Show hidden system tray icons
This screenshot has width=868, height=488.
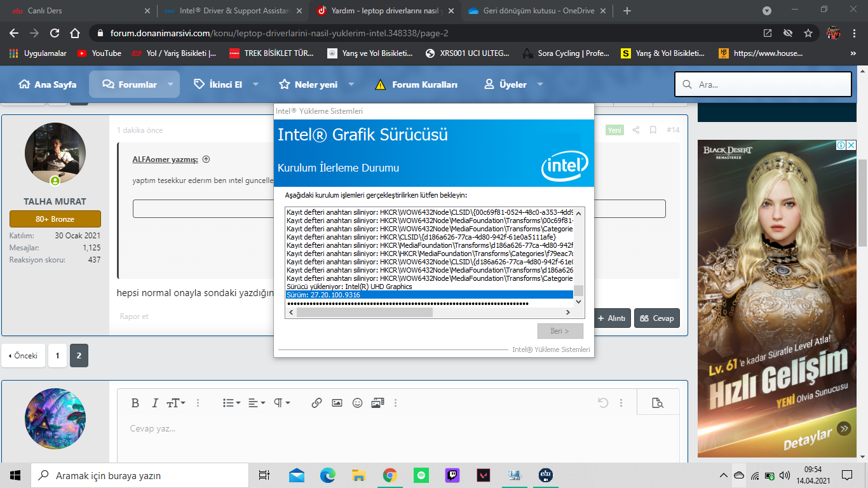[724, 475]
